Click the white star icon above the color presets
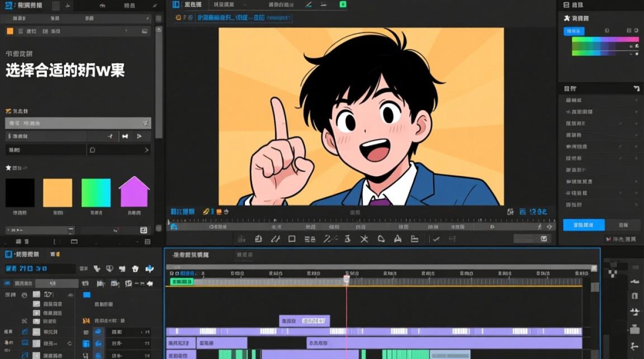 8,168
